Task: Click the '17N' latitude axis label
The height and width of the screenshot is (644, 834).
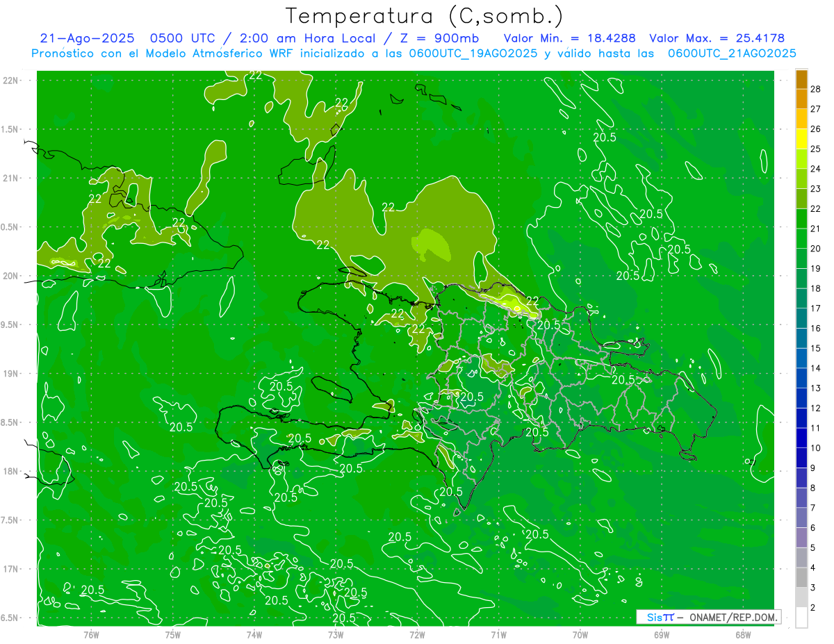Action: click(11, 569)
